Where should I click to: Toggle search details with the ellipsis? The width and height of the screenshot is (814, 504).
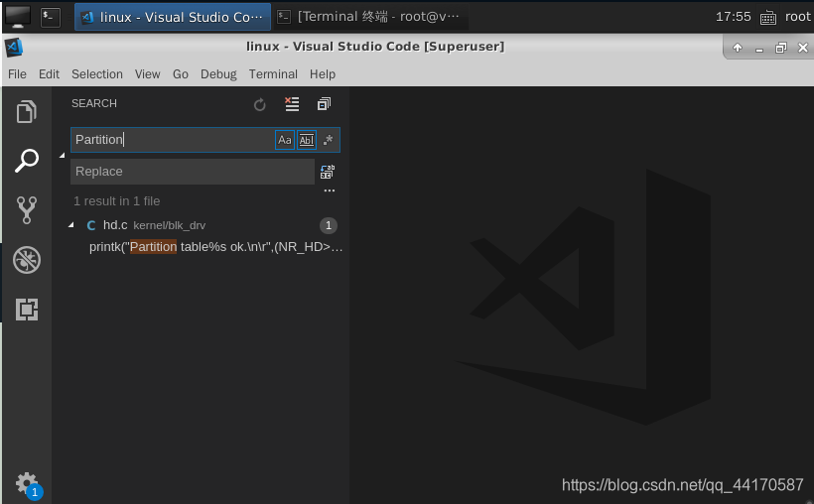pos(330,190)
